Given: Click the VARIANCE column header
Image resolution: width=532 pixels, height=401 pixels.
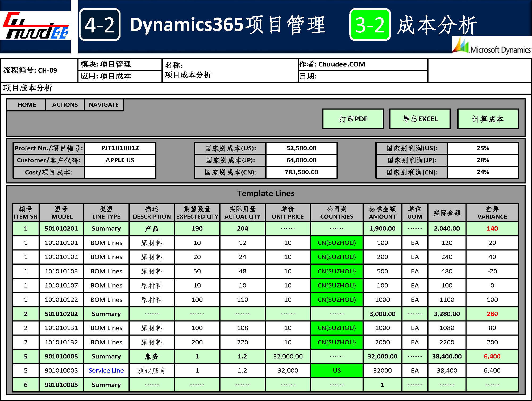Looking at the screenshot, I should pos(492,212).
